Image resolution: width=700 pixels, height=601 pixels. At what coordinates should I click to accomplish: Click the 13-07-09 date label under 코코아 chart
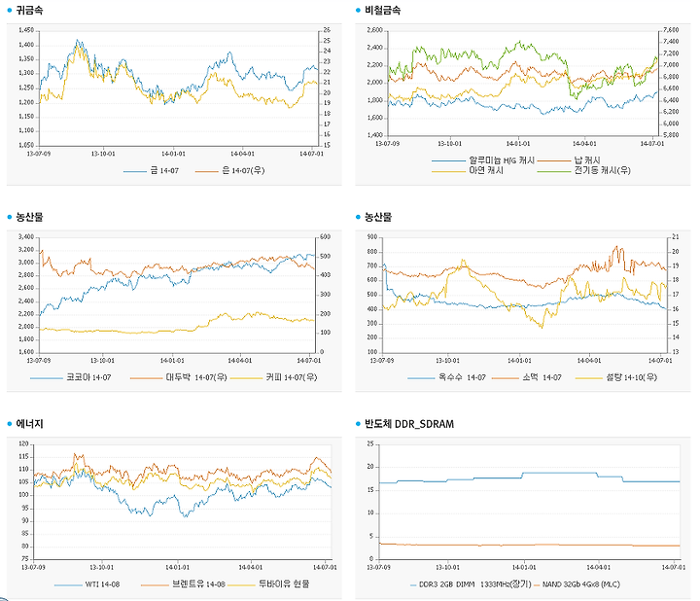coord(39,361)
